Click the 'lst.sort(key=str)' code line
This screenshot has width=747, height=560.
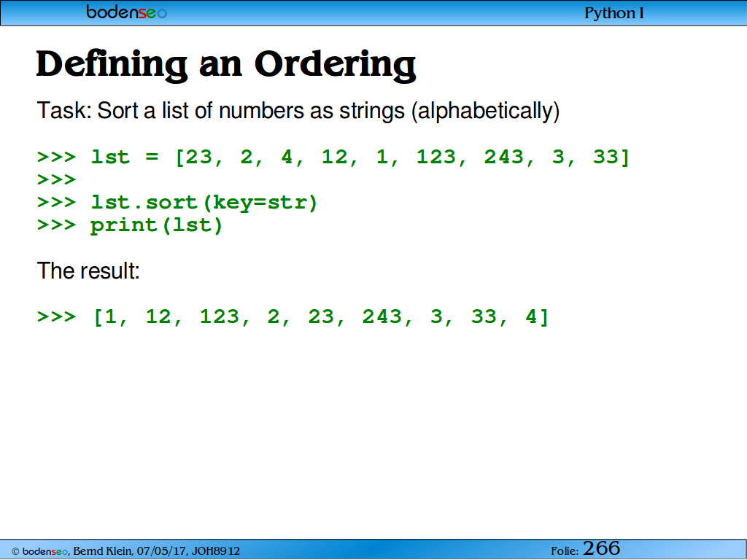(x=177, y=203)
